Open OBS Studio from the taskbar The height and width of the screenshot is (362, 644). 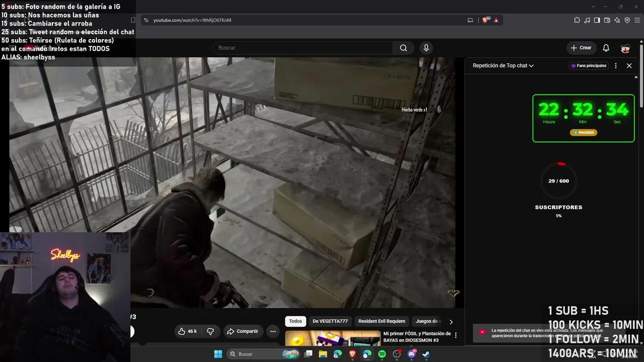(397, 354)
